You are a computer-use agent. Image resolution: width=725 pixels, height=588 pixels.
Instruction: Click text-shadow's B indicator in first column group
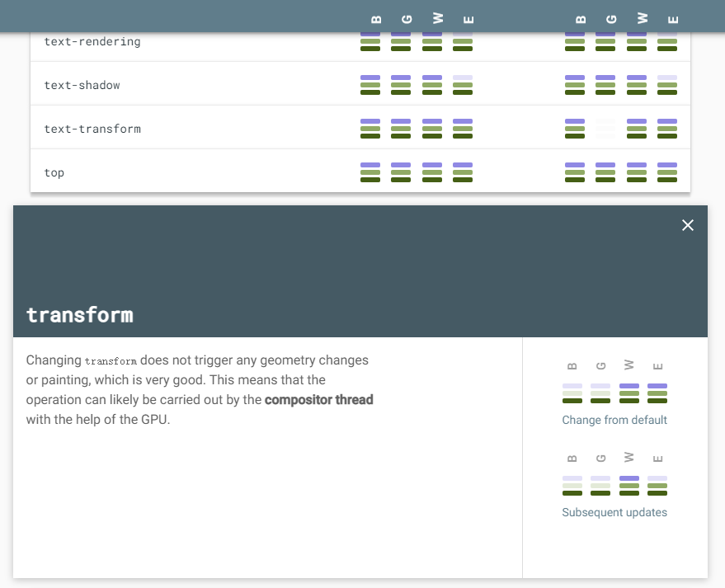(x=370, y=85)
